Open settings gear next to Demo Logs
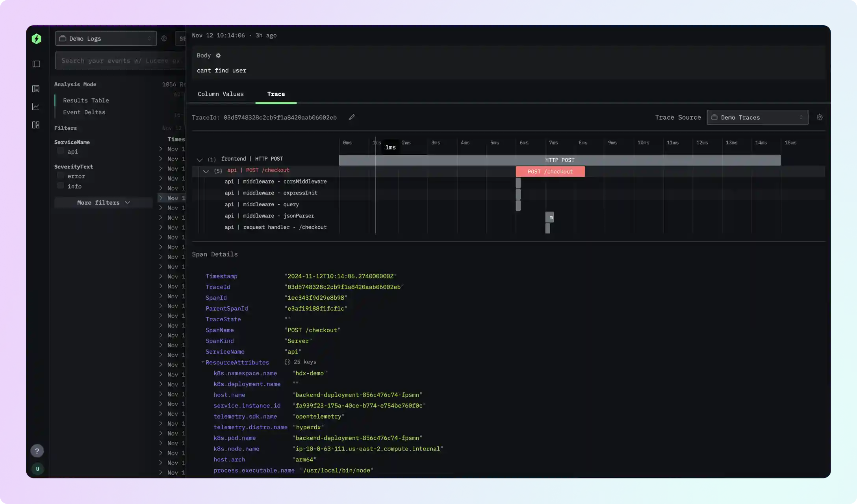The image size is (857, 504). tap(164, 38)
